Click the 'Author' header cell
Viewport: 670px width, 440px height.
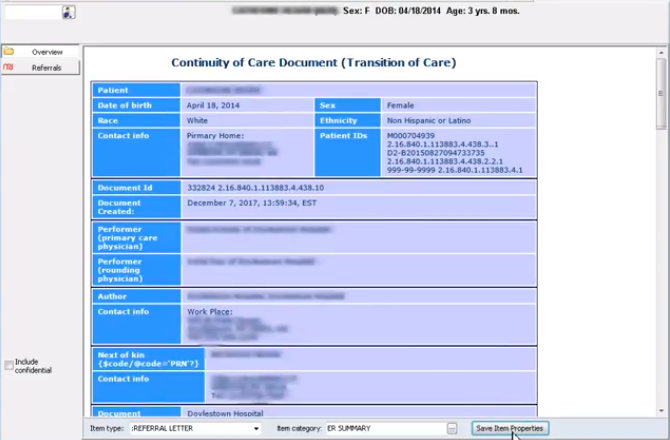136,296
